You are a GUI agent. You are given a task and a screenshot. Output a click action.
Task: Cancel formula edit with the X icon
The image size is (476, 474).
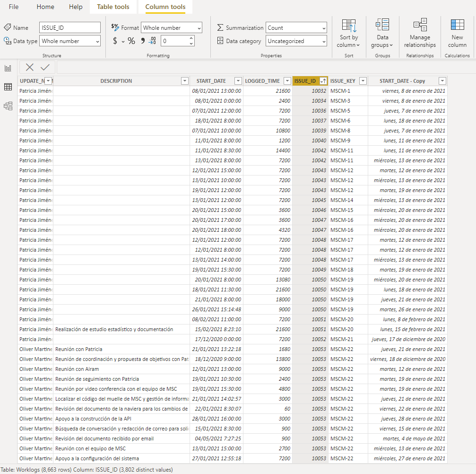click(30, 67)
